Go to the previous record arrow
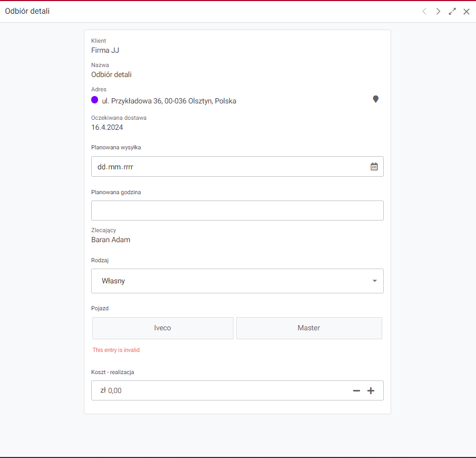Viewport: 476px width, 458px height. coord(424,11)
